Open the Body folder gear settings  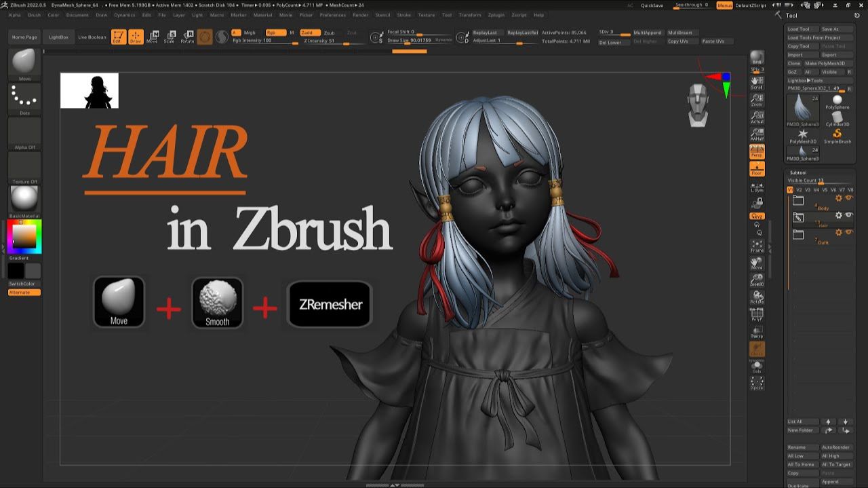[x=839, y=198]
